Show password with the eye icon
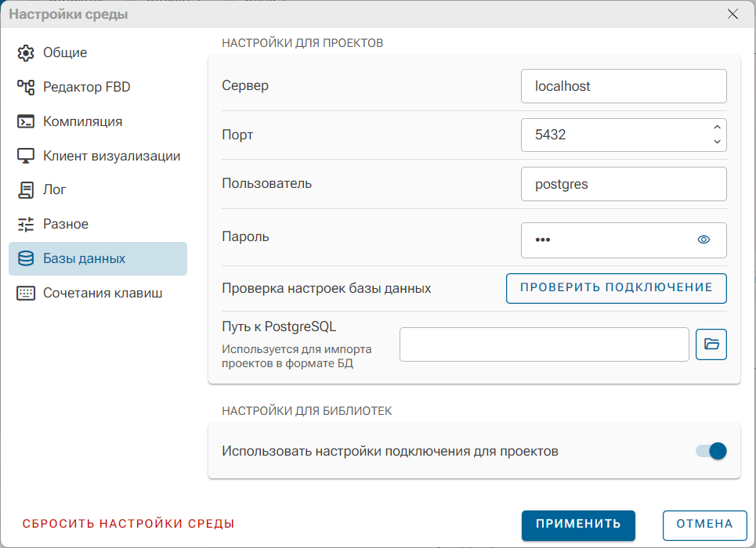Screen dimensions: 756x548 coord(704,240)
